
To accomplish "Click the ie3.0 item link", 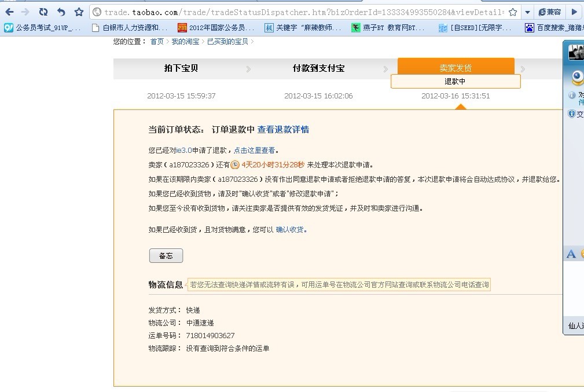I will point(184,150).
